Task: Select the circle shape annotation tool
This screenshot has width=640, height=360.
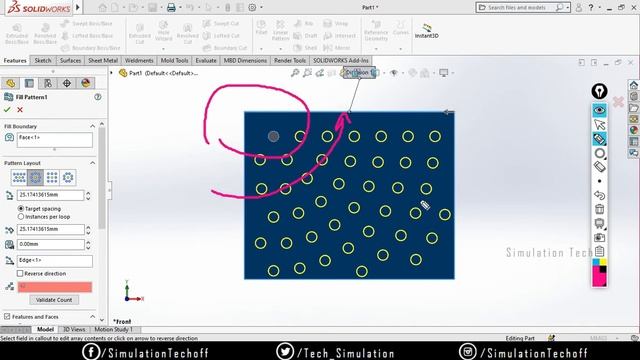Action: pos(599,153)
